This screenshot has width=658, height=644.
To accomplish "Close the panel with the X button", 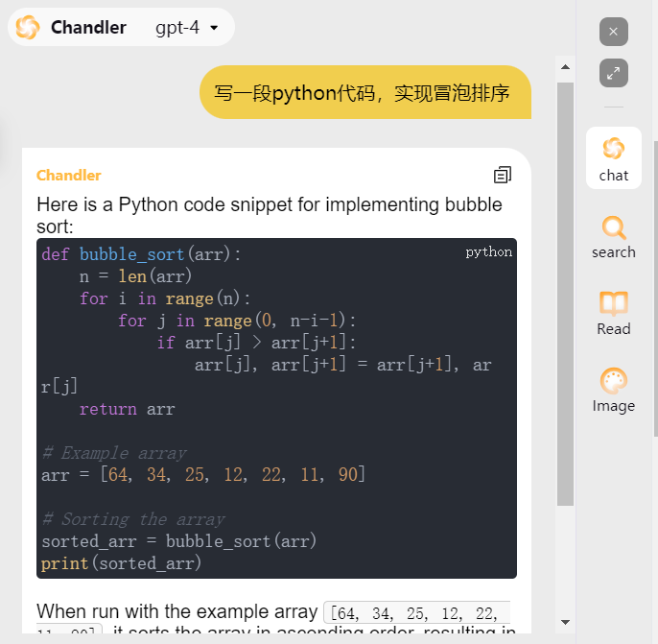I will point(614,32).
